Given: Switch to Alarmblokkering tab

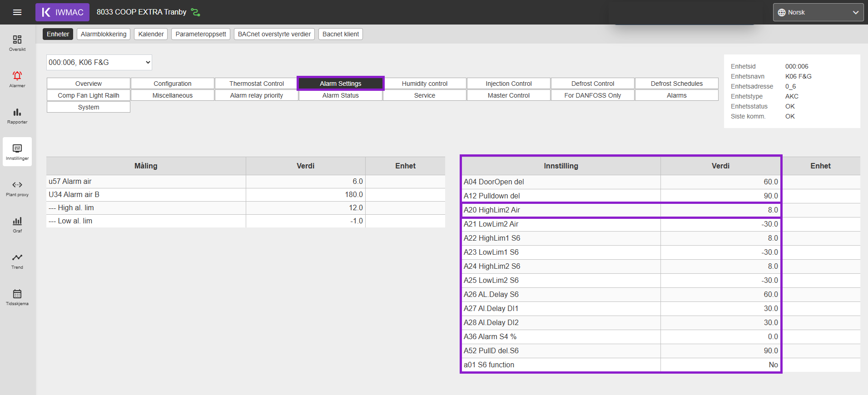Looking at the screenshot, I should (104, 34).
